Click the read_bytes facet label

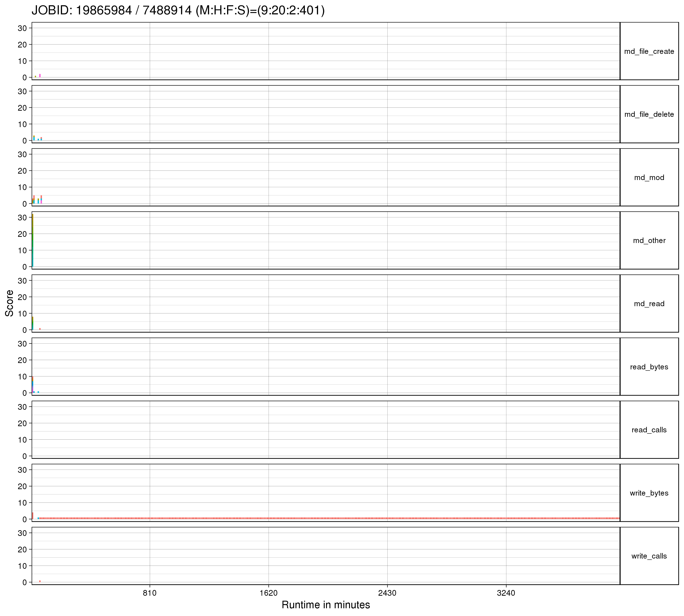649,367
